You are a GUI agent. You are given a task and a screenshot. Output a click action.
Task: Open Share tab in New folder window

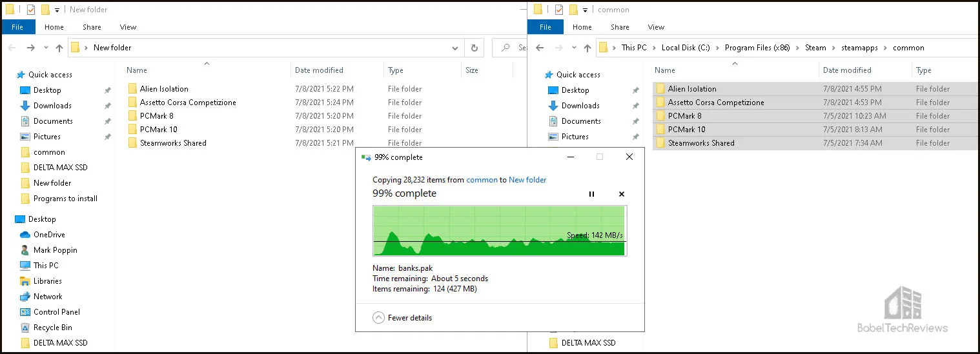(x=92, y=27)
